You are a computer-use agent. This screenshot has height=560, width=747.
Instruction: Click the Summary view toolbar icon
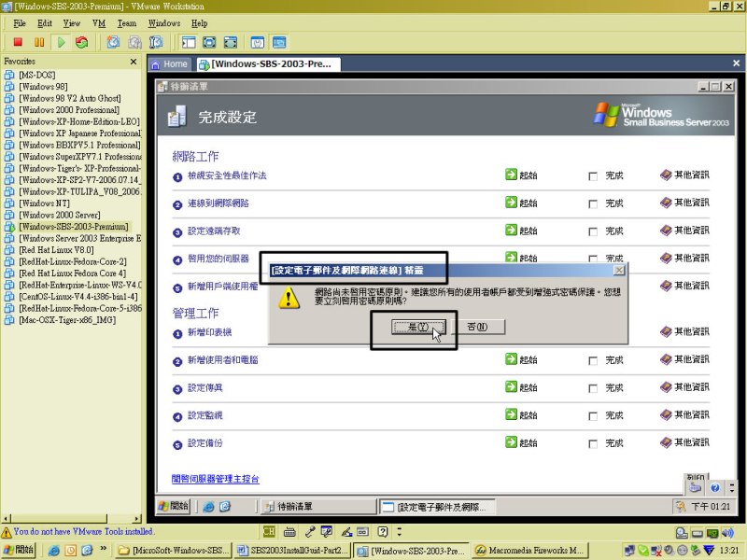[258, 42]
